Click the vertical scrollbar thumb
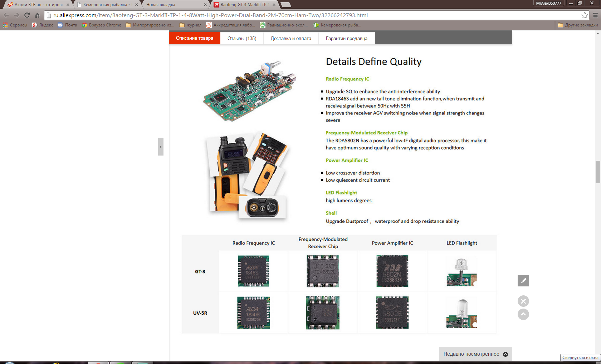 click(598, 172)
